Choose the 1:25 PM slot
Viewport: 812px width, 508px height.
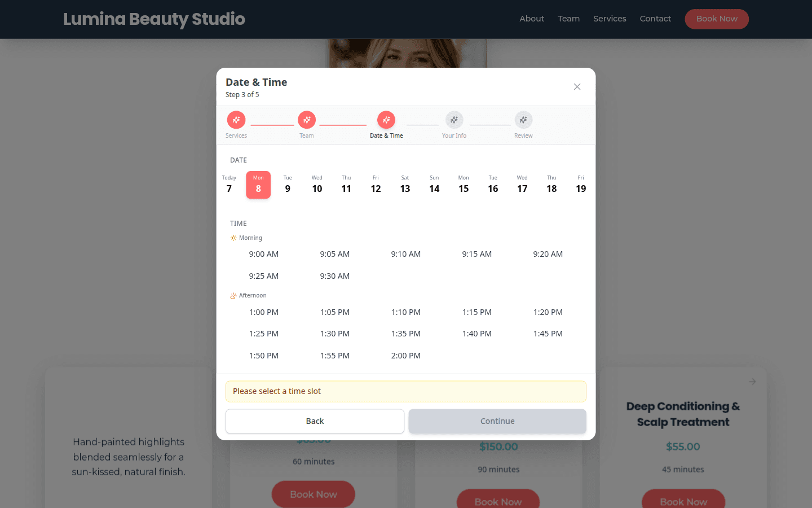(x=264, y=334)
